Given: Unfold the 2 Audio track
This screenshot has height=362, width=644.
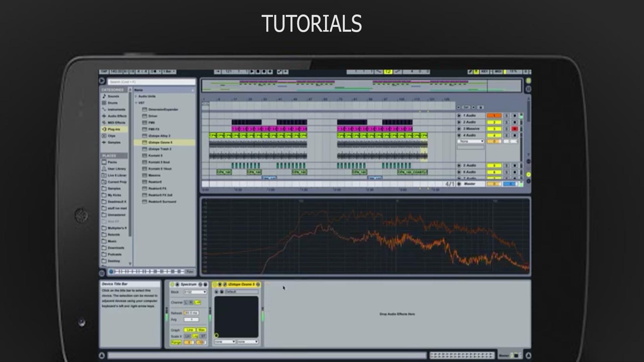Looking at the screenshot, I should tap(459, 122).
